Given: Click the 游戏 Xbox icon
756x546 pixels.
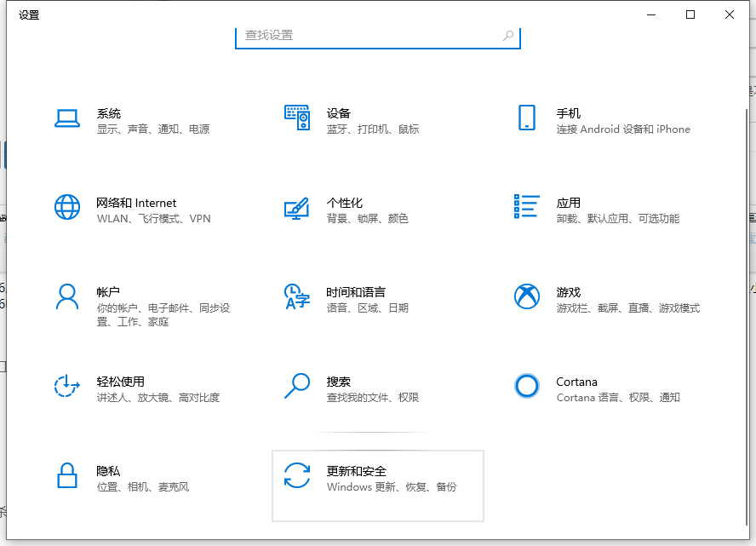Looking at the screenshot, I should [x=527, y=296].
